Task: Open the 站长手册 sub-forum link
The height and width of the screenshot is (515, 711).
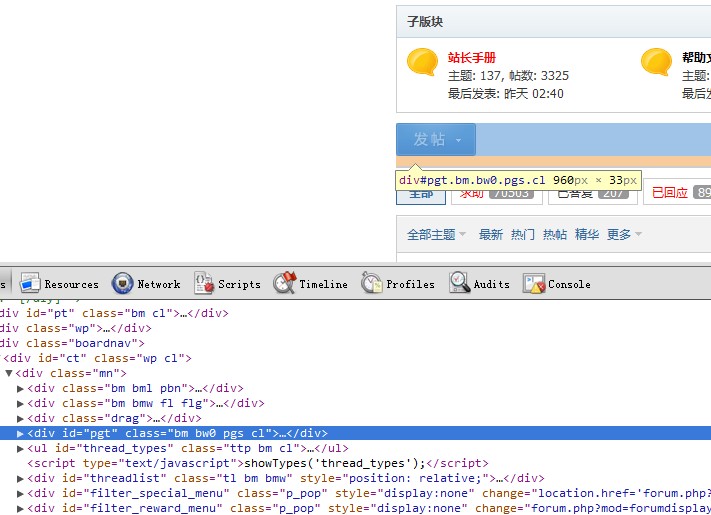Action: (x=472, y=58)
